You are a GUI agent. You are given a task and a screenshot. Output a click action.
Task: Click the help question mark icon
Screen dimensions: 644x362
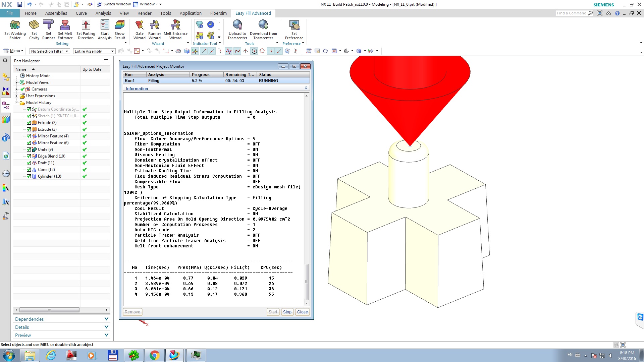click(x=617, y=13)
